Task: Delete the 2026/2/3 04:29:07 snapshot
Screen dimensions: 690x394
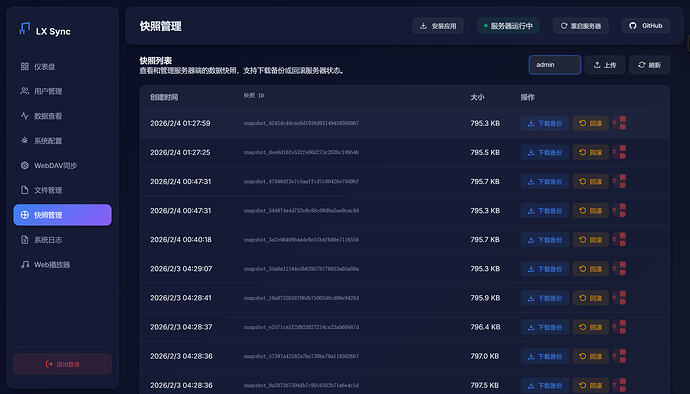Action: [x=619, y=269]
